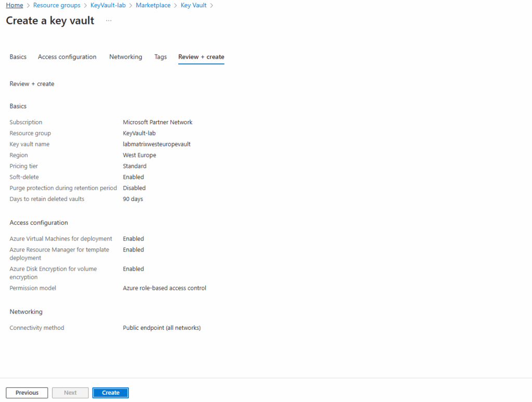
Task: Open Key Vault breadcrumb link
Action: coord(193,5)
